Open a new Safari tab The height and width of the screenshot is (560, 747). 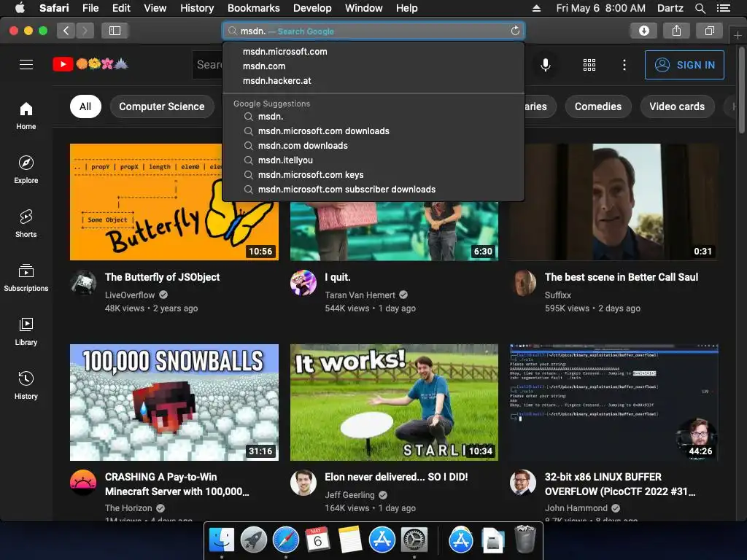(738, 35)
